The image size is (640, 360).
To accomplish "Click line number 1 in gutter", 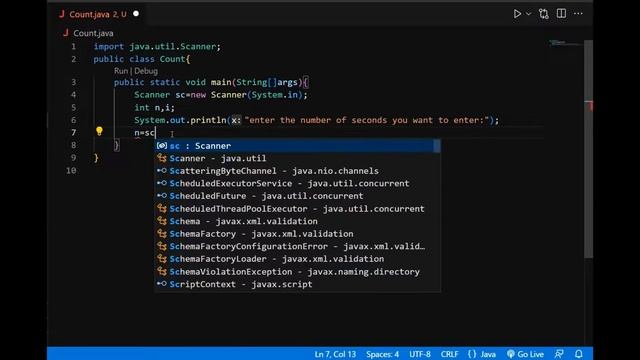I will pos(73,47).
